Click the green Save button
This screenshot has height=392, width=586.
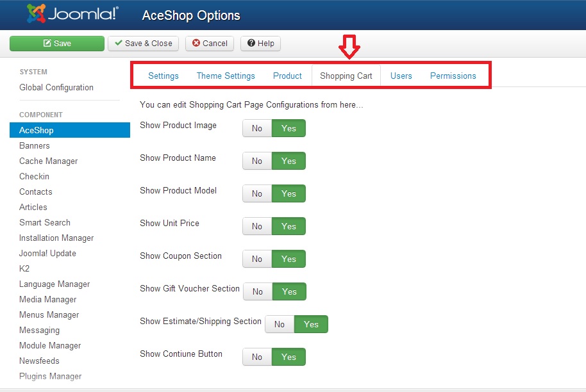pyautogui.click(x=57, y=44)
